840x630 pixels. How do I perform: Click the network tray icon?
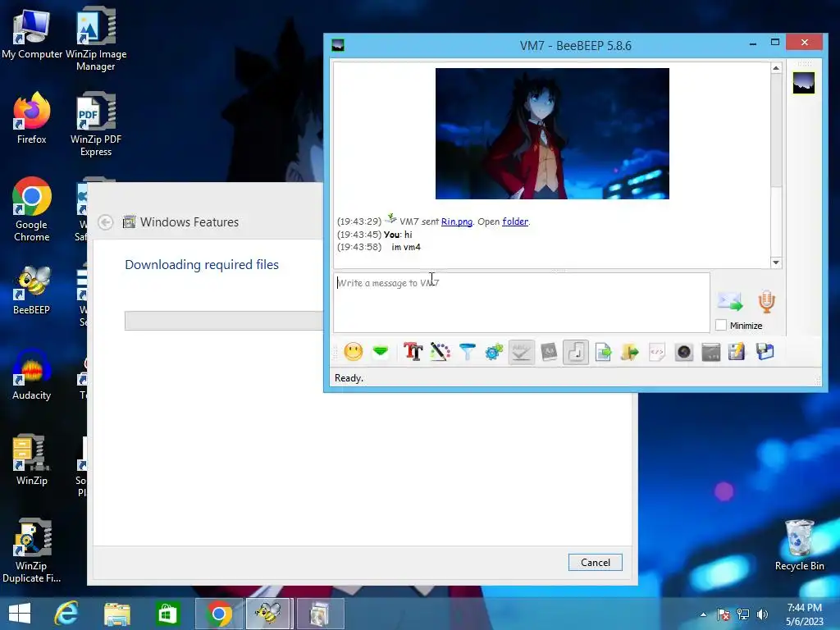(743, 614)
